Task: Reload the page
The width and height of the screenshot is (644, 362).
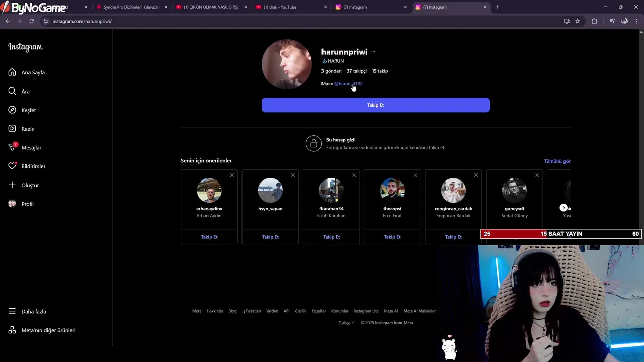Action: coord(31,21)
